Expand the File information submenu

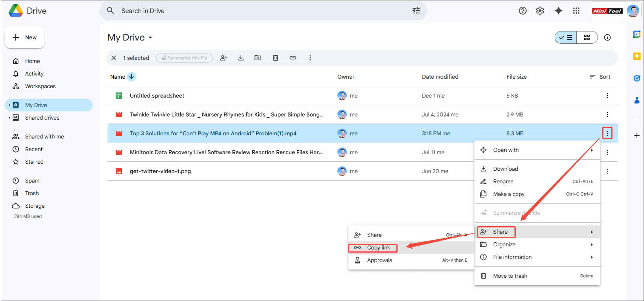537,257
